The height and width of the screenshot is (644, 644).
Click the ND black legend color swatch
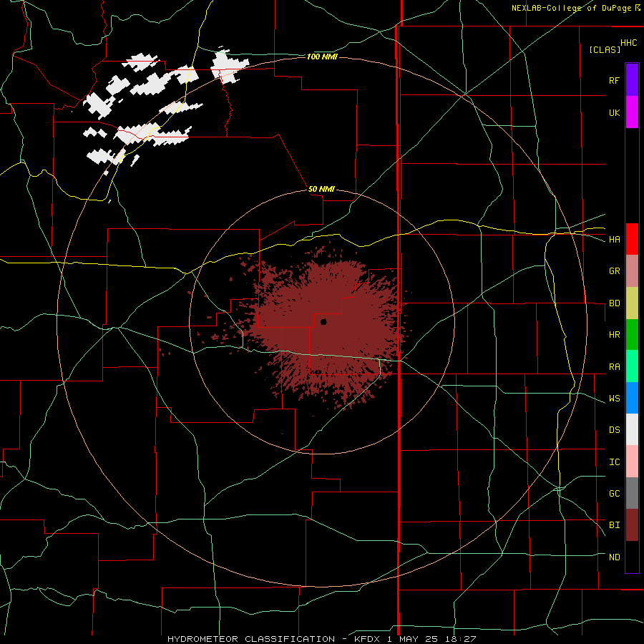point(632,557)
